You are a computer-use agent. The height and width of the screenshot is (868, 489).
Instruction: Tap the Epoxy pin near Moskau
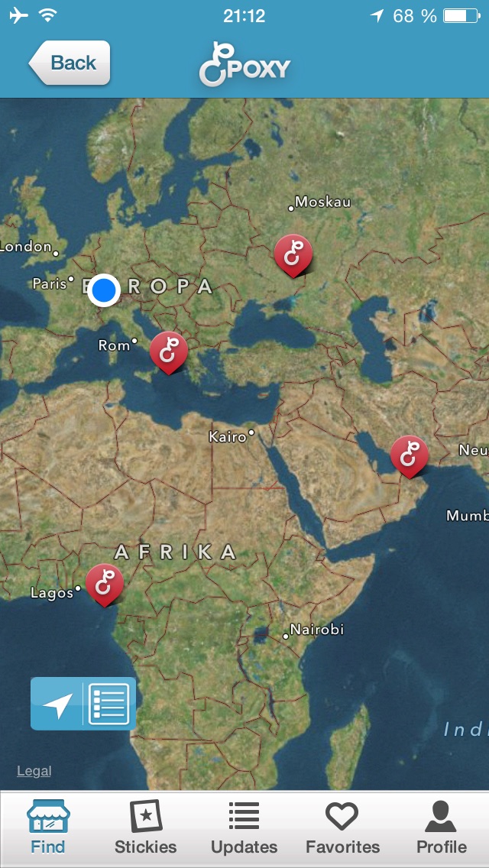click(293, 255)
